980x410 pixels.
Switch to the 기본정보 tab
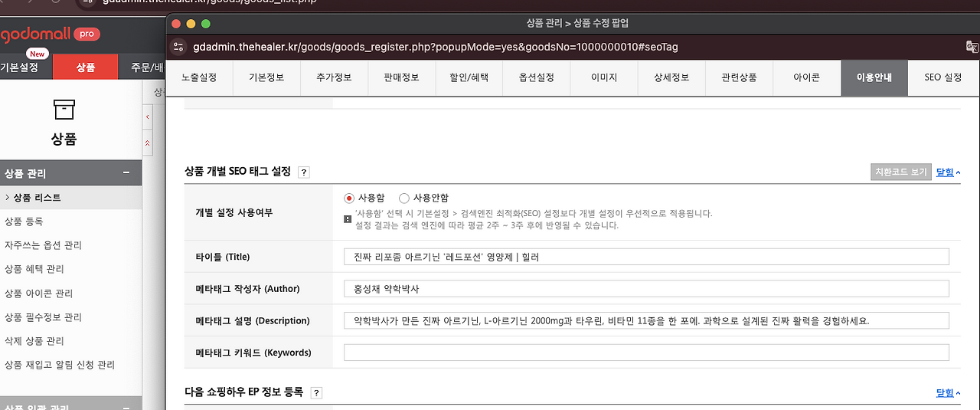coord(266,77)
